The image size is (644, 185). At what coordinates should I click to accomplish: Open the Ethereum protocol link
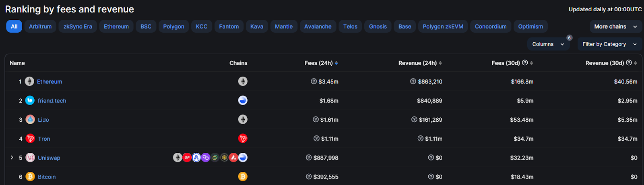coord(50,81)
